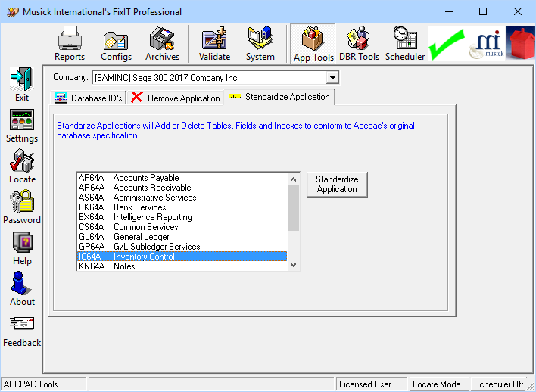The image size is (536, 392).
Task: Select BK64A Bank Services row
Action: (182, 207)
